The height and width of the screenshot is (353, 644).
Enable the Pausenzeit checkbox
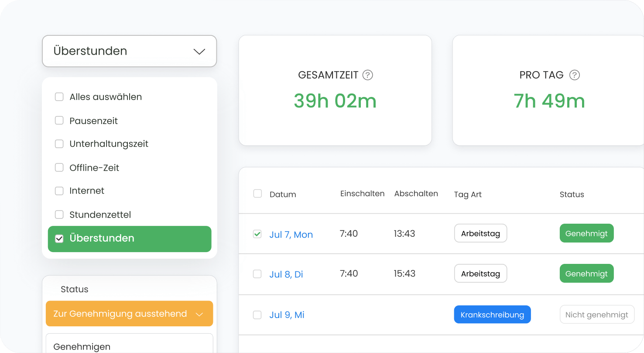(59, 121)
